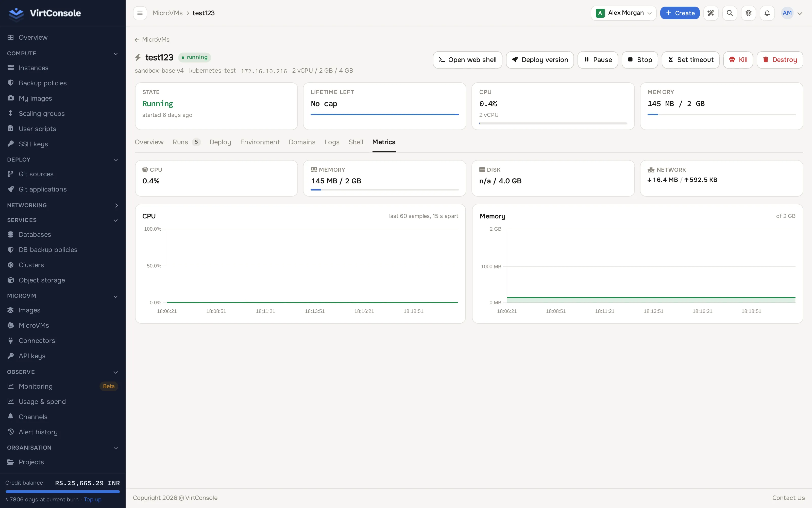Viewport: 812px width, 508px height.
Task: Open the search magnifier icon
Action: (730, 13)
